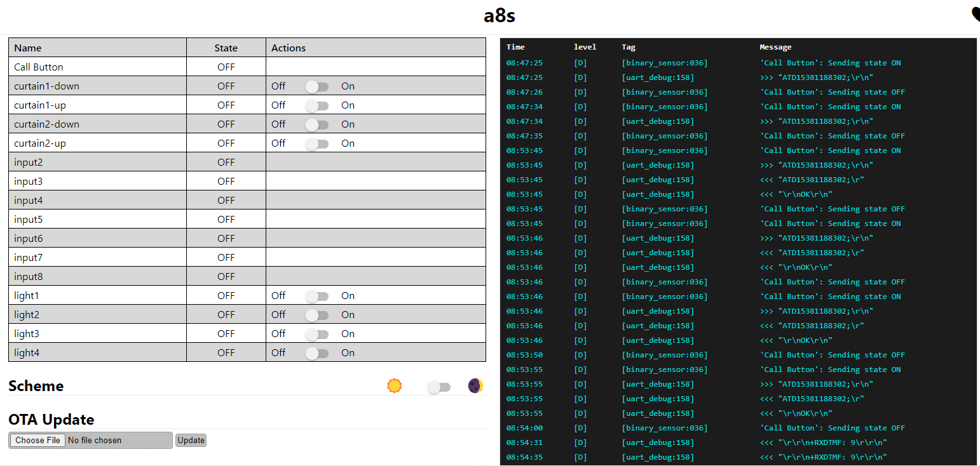This screenshot has height=466, width=980.
Task: Click the Name column header
Action: [28, 48]
